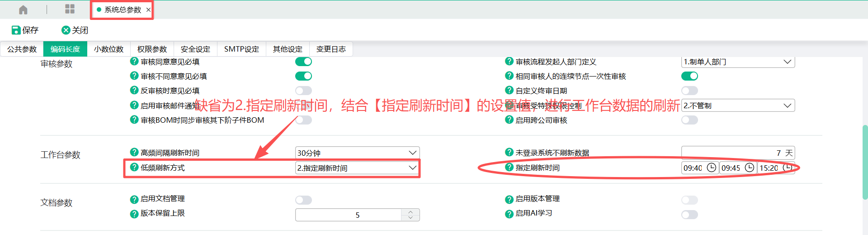Click the Save (保存) disk icon
The image size is (868, 235).
pyautogui.click(x=16, y=30)
